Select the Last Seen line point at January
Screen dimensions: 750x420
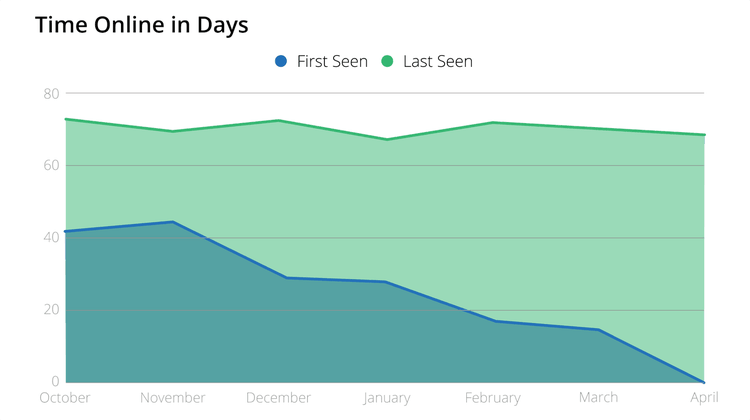tap(385, 138)
